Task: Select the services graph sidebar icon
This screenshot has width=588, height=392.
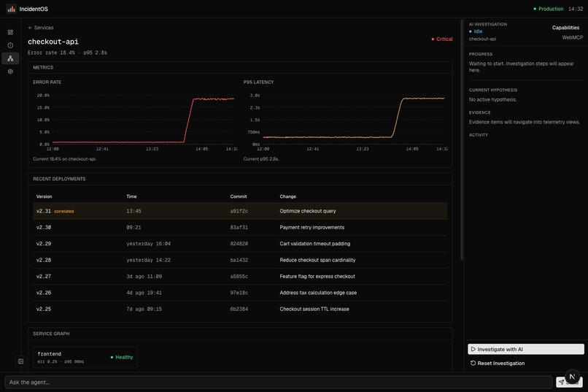Action: (10, 58)
